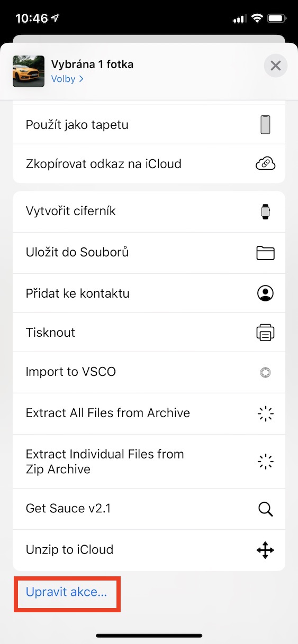This screenshot has width=298, height=644.
Task: Tap the arrows icon for Unzip to iCloud
Action: point(265,550)
